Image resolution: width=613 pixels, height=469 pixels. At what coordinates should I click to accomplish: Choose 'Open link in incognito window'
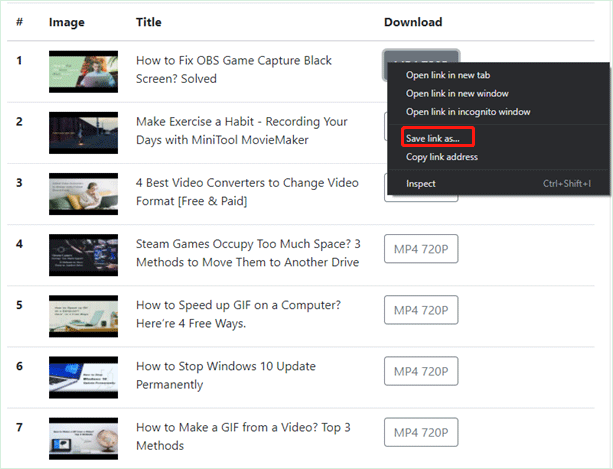(468, 112)
